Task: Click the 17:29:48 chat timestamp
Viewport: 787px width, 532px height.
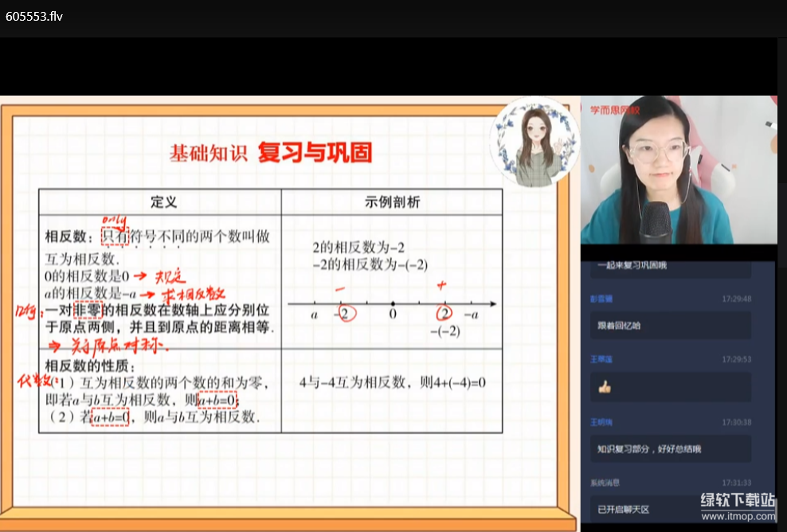Action: [736, 299]
